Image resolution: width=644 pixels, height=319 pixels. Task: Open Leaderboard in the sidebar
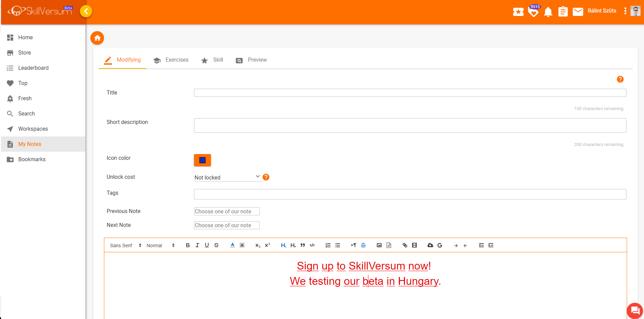click(43, 68)
